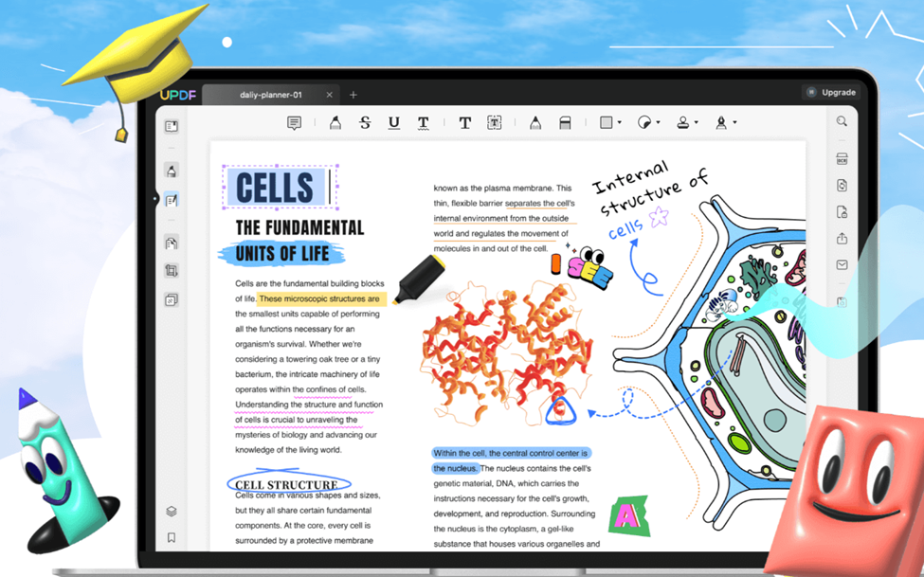Run OCR from right sidebar

842,158
